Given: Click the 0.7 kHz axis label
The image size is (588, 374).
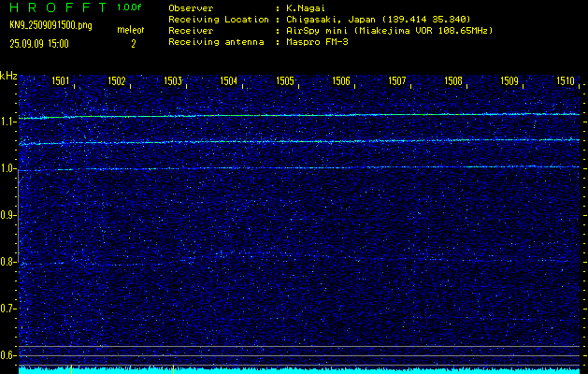Looking at the screenshot, I should (x=7, y=309).
